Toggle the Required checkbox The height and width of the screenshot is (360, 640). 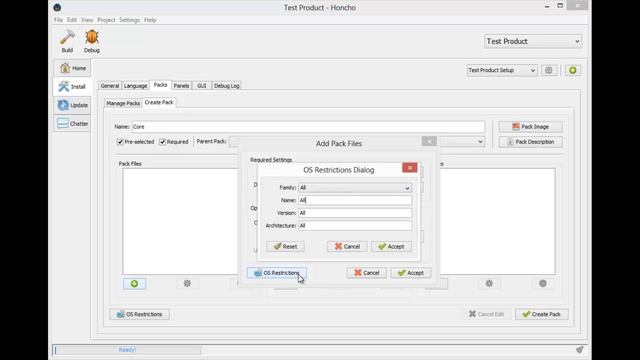tap(162, 142)
